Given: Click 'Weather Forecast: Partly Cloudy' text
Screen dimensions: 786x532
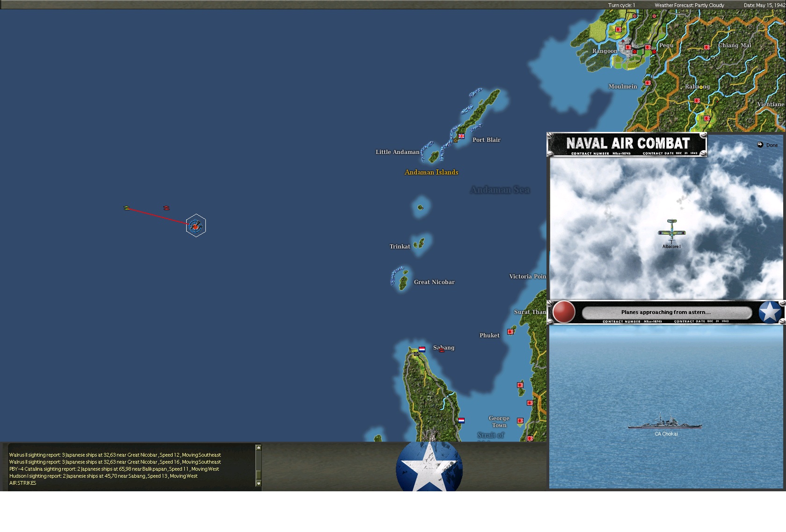Looking at the screenshot, I should pos(689,5).
